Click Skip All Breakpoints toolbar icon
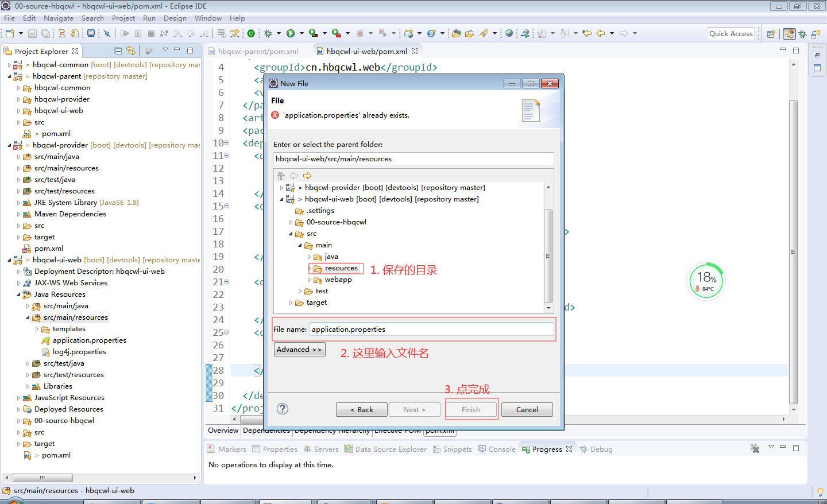 (107, 33)
